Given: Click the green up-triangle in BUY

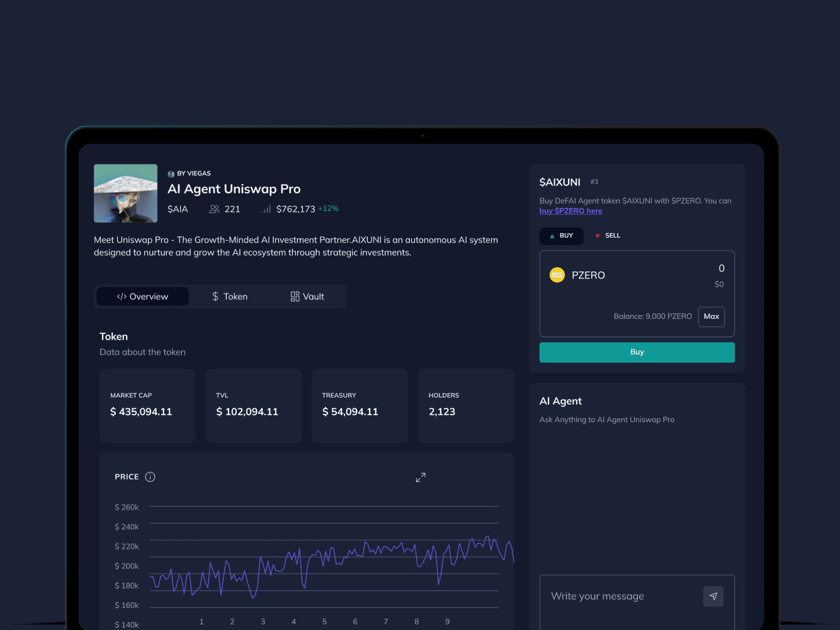Looking at the screenshot, I should pos(552,236).
